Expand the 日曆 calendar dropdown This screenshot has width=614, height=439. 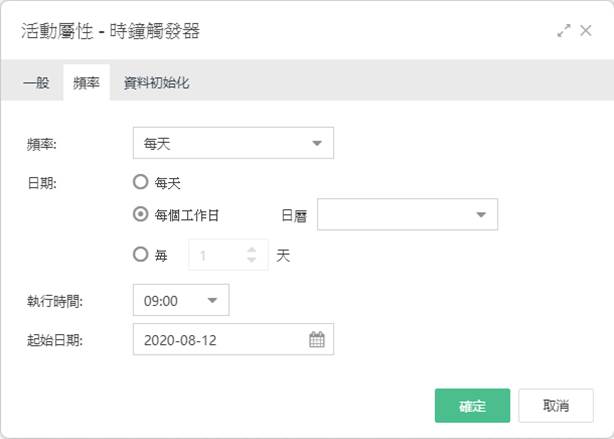click(481, 215)
